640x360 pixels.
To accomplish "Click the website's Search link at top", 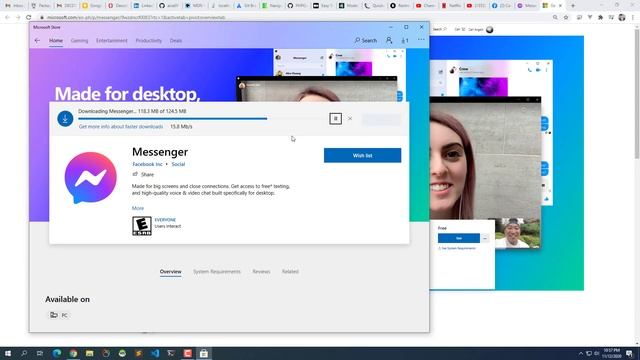I will point(440,29).
